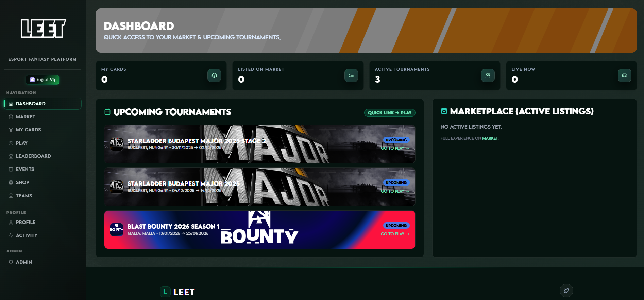This screenshot has width=644, height=300.
Task: Click the Shop storefront icon in the sidebar
Action: coord(11,182)
